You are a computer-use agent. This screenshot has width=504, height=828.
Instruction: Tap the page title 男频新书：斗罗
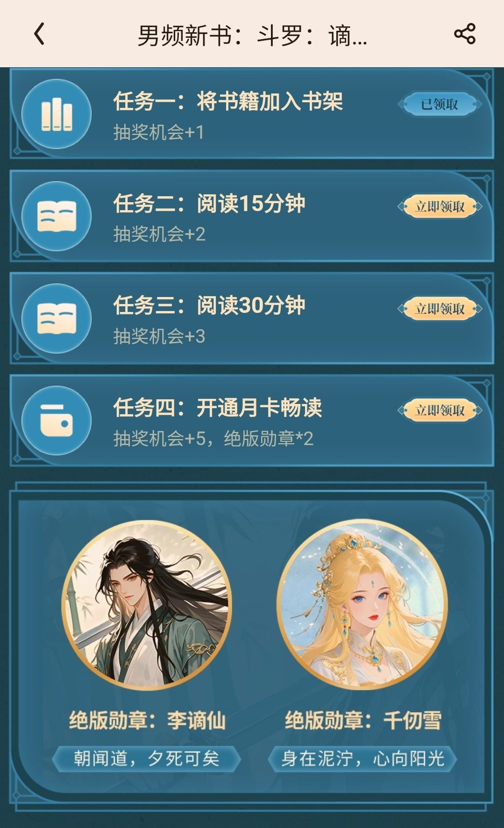click(x=252, y=35)
